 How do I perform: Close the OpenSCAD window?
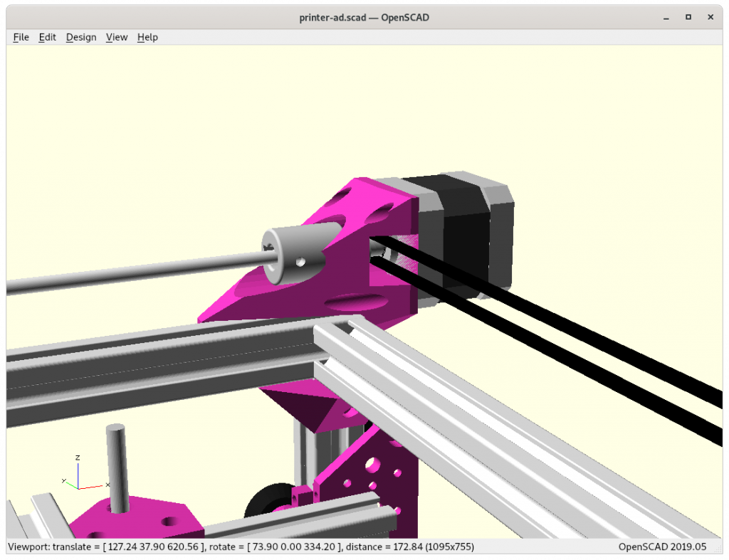pos(710,17)
